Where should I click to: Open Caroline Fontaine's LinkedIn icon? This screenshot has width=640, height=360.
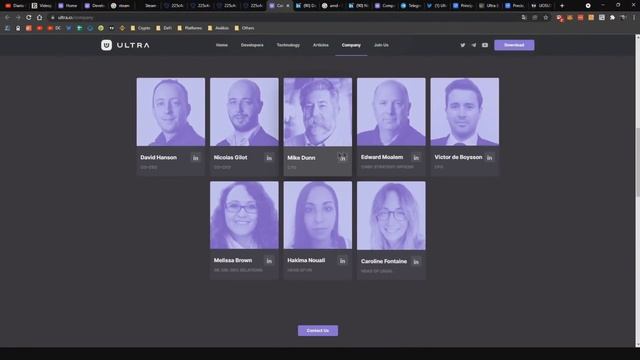(416, 262)
